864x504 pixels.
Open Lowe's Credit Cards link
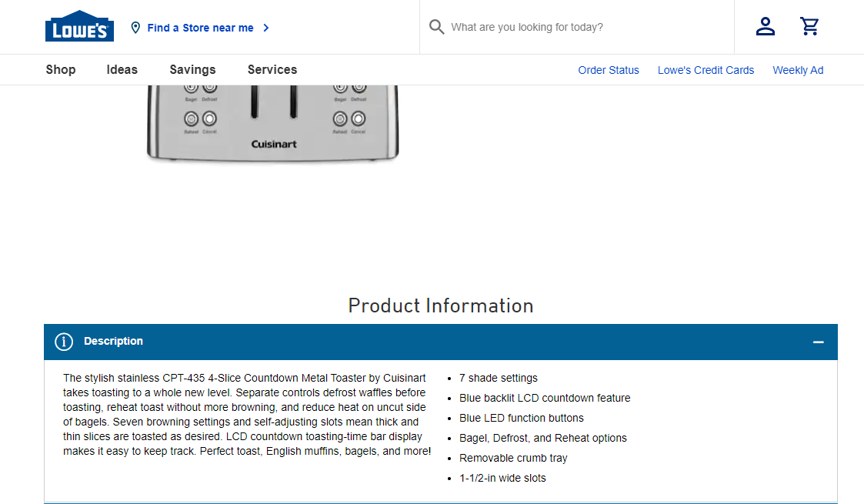706,70
